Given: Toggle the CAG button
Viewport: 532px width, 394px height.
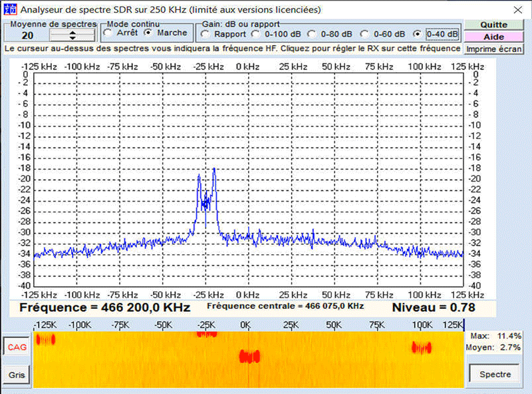Looking at the screenshot, I should (17, 347).
